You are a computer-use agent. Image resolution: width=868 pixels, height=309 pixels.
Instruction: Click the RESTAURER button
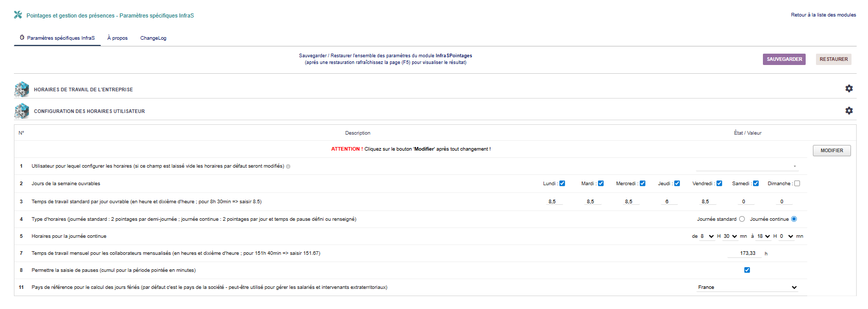833,59
